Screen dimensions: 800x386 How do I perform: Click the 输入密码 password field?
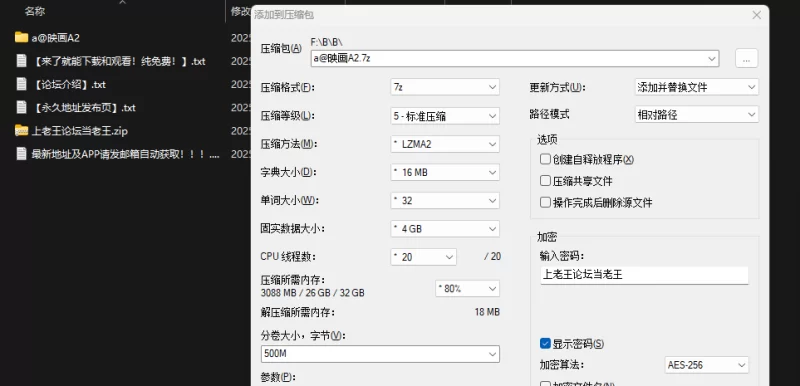coord(644,275)
